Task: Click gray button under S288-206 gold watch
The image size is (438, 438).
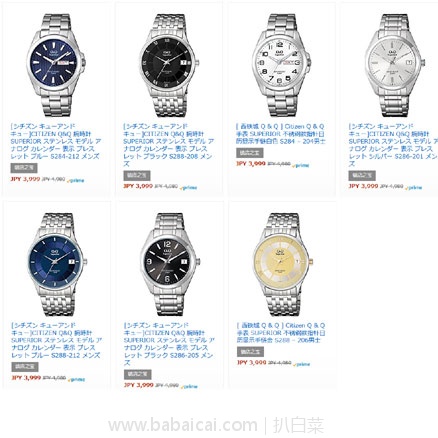Action: point(250,352)
